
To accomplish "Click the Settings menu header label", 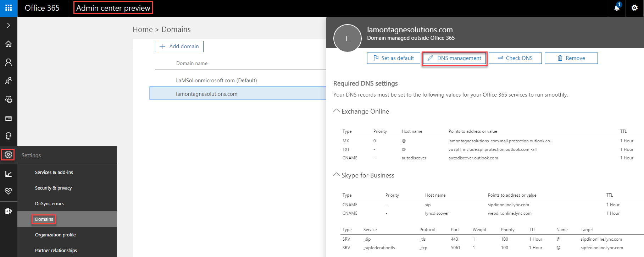I will click(x=31, y=155).
